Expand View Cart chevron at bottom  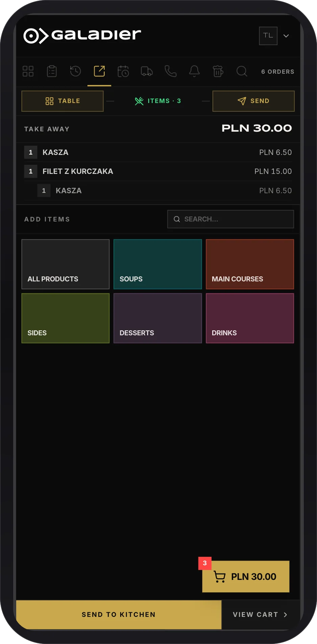[285, 615]
